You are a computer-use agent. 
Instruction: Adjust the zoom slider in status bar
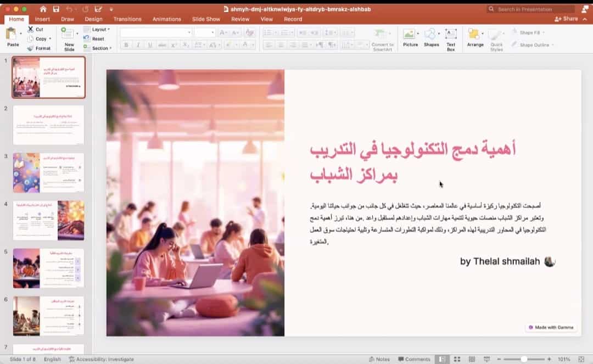pos(524,359)
